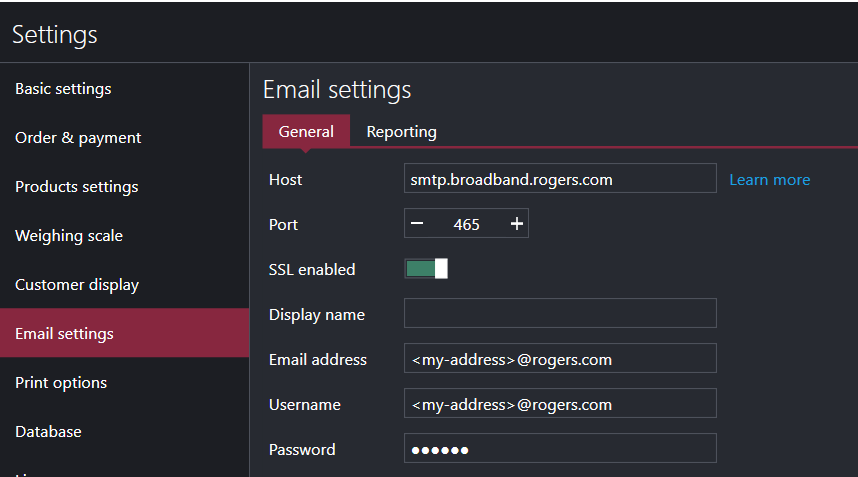Click the Password field
This screenshot has width=858, height=477.
click(560, 449)
